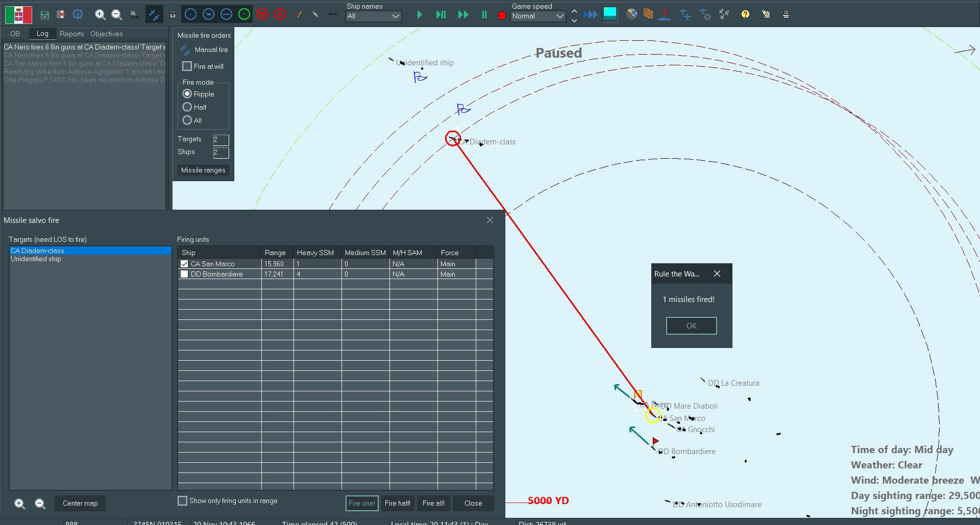Click the dotted line toolbar icon
Viewport: 980px width, 525px height.
(333, 14)
